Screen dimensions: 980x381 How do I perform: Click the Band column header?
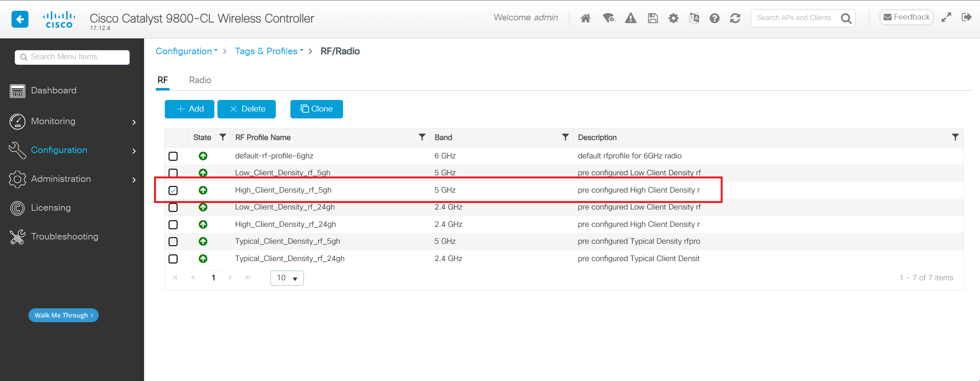[x=443, y=138]
